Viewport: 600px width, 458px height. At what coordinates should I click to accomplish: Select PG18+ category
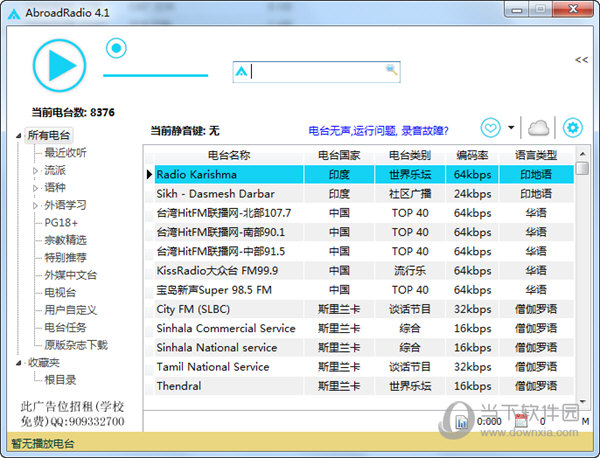coord(61,223)
